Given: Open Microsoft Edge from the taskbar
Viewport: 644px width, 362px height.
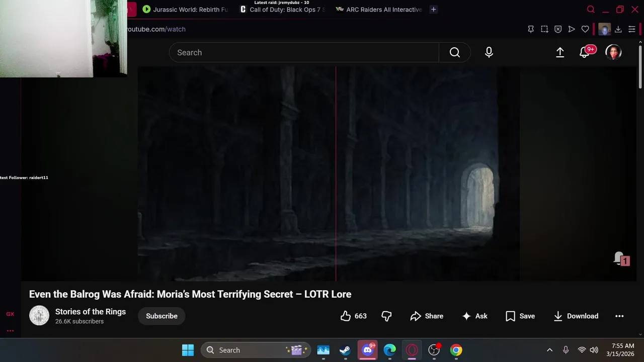Looking at the screenshot, I should click(x=390, y=350).
